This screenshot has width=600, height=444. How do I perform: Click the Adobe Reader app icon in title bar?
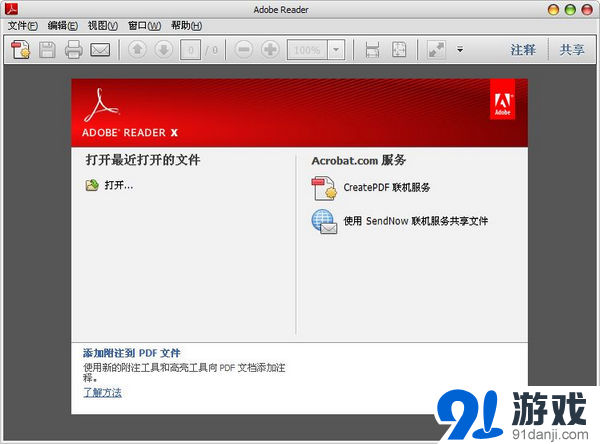(x=11, y=9)
